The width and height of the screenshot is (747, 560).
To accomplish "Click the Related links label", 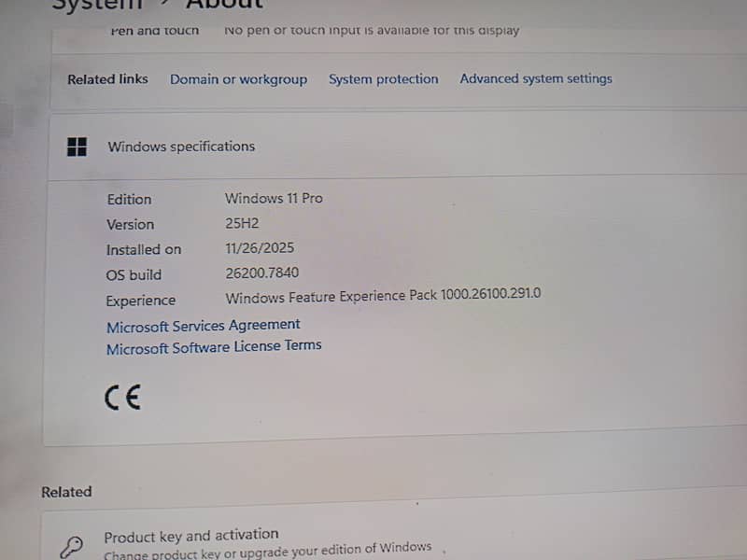I will (x=107, y=79).
